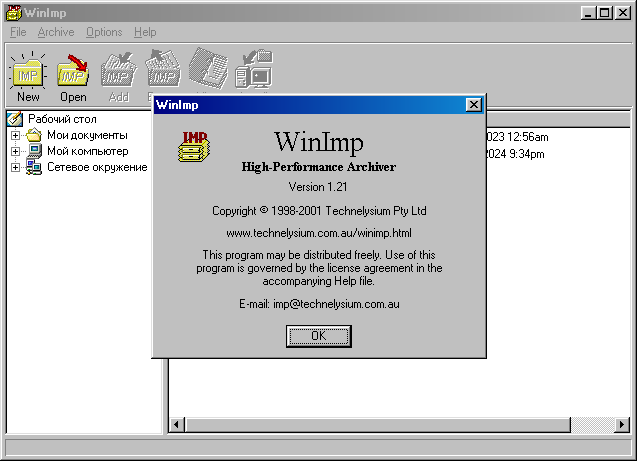Click the horizontal scrollbar thumb
Viewport: 637px width, 461px height.
point(377,424)
